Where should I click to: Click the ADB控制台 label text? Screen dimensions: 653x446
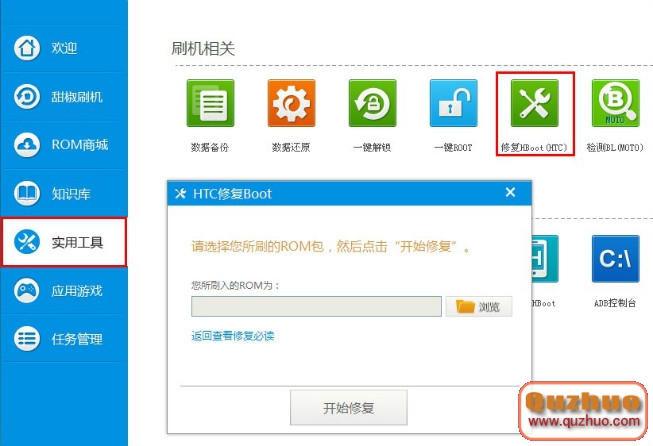(615, 303)
